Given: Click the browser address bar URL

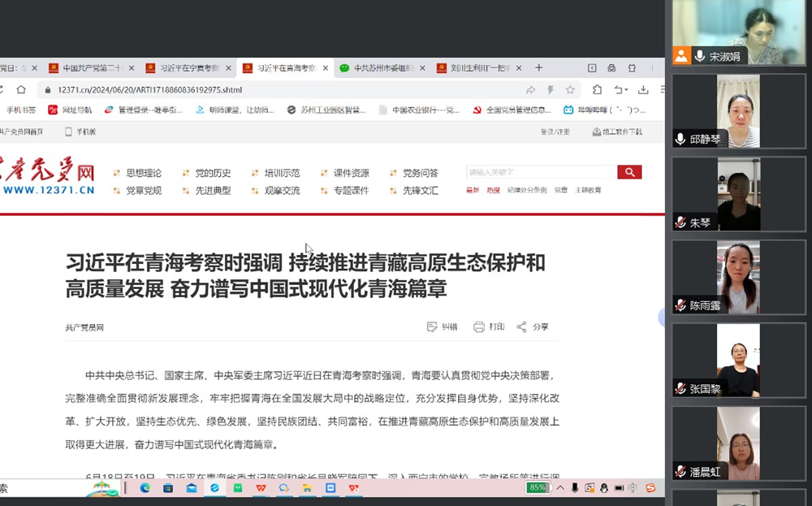Looking at the screenshot, I should [149, 90].
